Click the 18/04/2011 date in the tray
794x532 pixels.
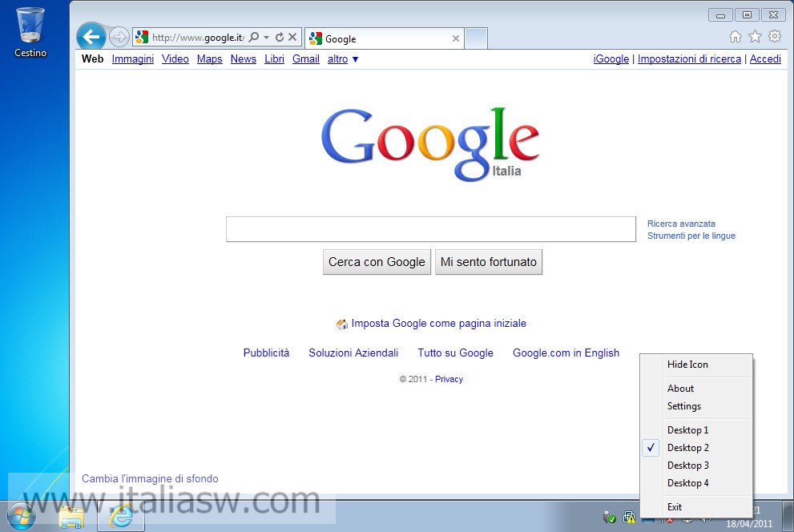click(749, 524)
